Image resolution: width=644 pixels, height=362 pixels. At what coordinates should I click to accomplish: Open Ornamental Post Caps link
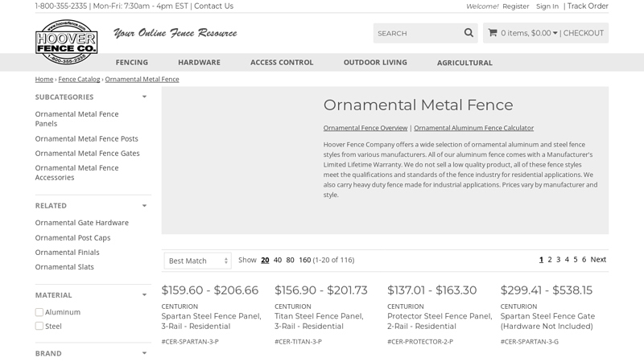(72, 237)
